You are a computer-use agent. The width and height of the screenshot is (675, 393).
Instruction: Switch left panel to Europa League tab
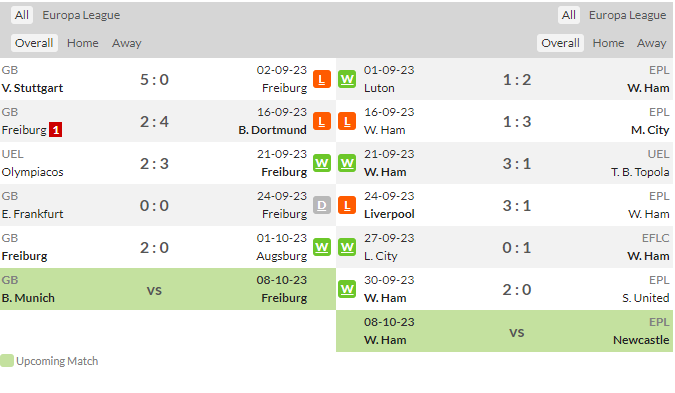[81, 15]
